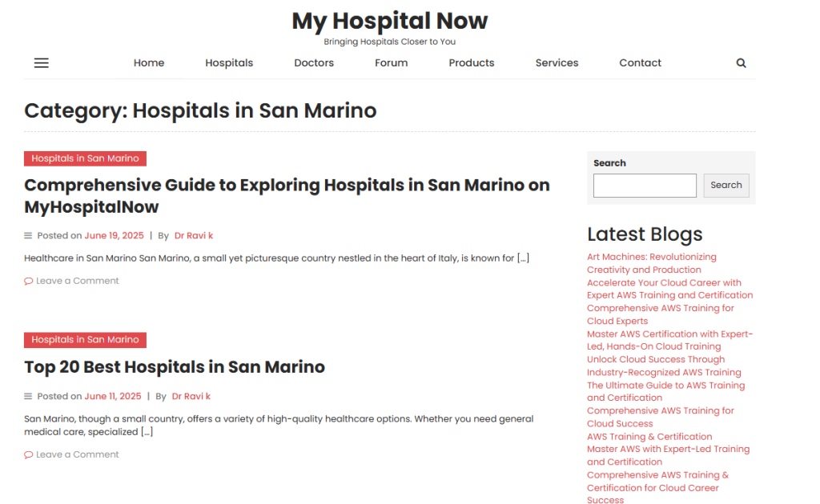The height and width of the screenshot is (504, 820).
Task: Go to the Contact page
Action: pos(640,63)
